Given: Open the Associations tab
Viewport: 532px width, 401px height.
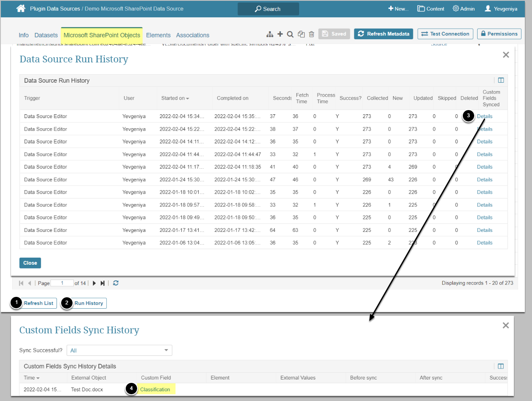Looking at the screenshot, I should click(x=192, y=35).
